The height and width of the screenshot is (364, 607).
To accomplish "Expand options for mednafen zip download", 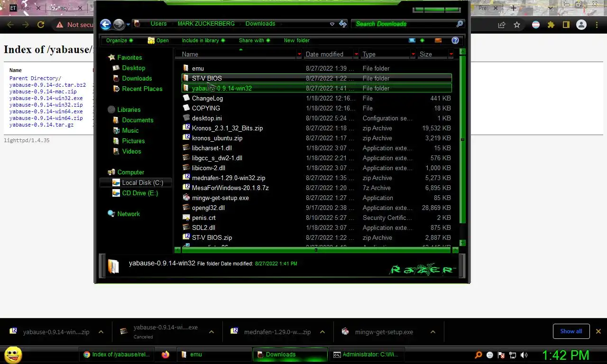I will pos(322,332).
